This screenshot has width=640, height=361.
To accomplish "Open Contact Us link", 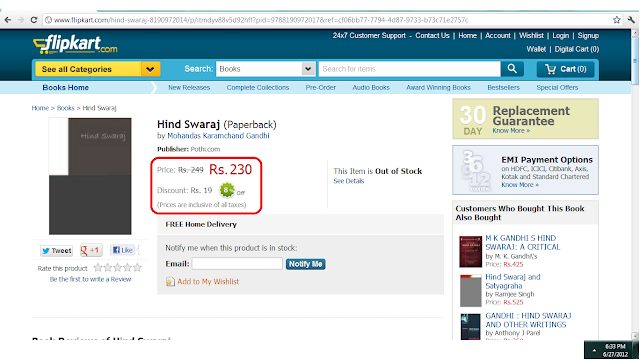I will point(432,36).
